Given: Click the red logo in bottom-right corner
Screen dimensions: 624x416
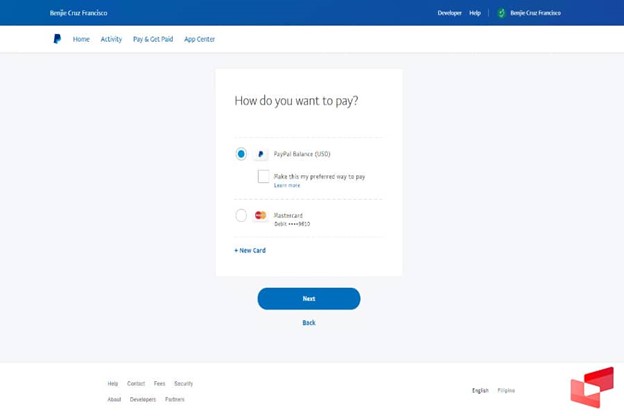Looking at the screenshot, I should coord(591,388).
